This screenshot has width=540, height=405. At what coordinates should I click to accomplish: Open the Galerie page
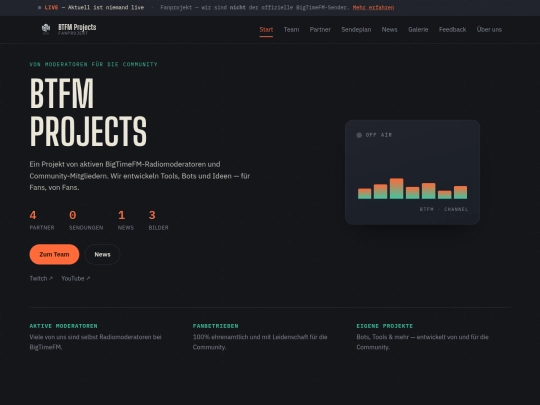click(418, 30)
